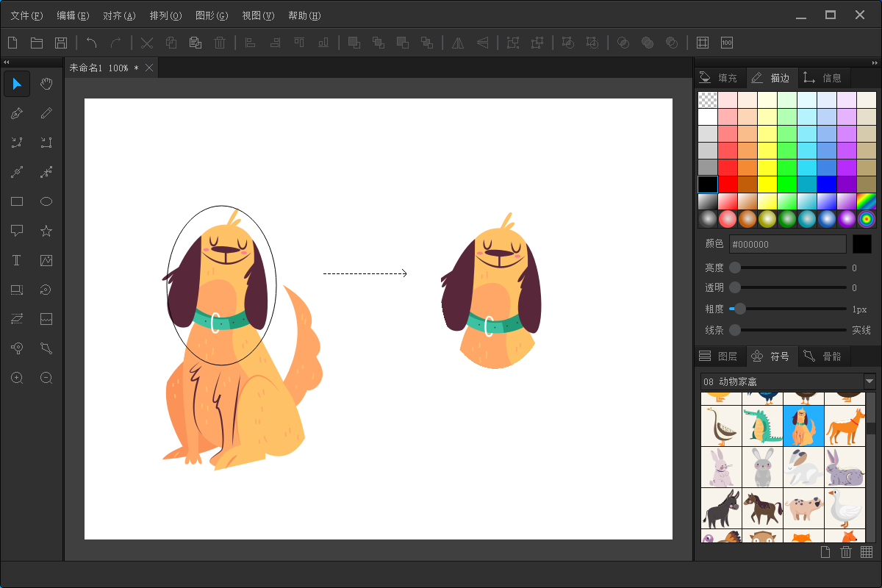Choose the Ellipse shape tool
This screenshot has height=588, width=882.
(46, 201)
